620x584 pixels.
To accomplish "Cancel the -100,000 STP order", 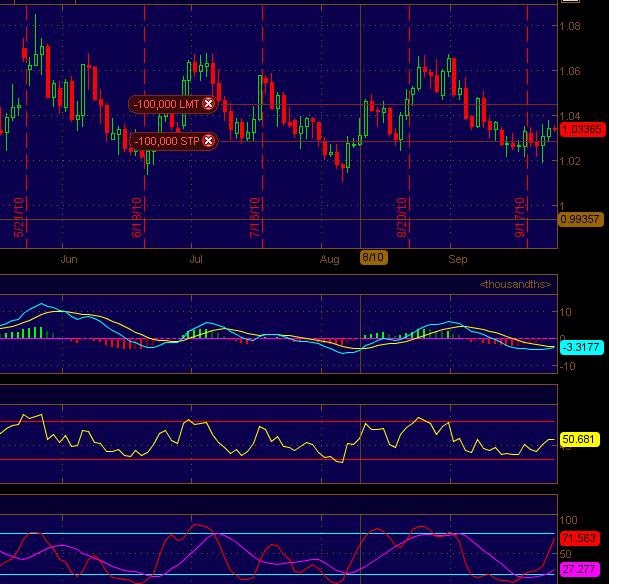I will [208, 141].
